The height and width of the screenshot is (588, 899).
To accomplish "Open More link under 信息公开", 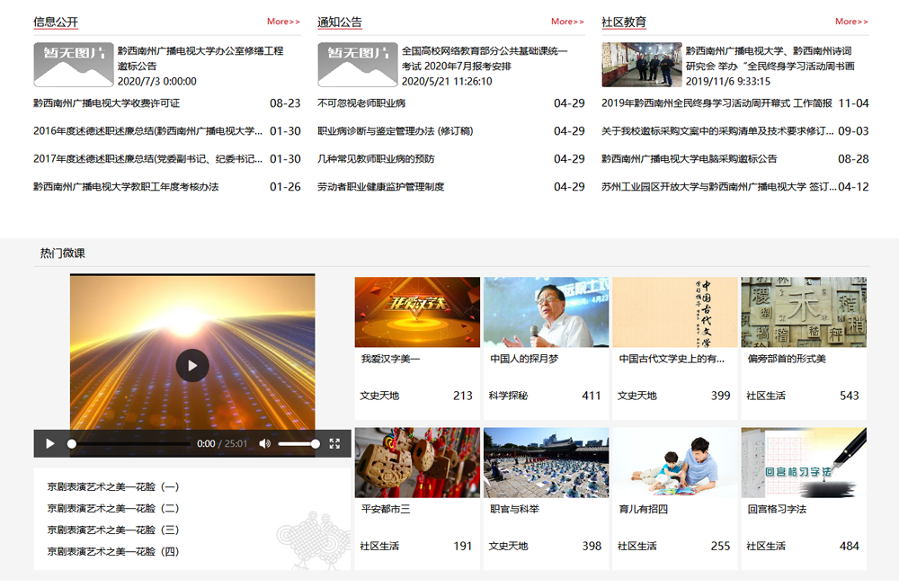I will [x=283, y=22].
